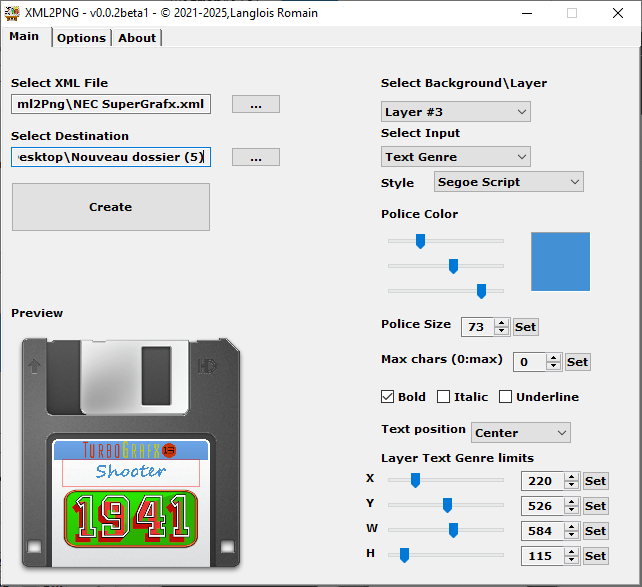This screenshot has width=642, height=587.
Task: Increase Police Size with up arrow
Action: pos(502,323)
